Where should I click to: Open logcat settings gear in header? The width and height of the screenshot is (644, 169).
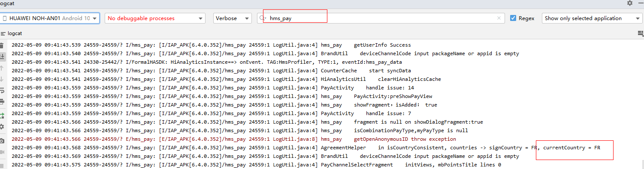(629, 3)
